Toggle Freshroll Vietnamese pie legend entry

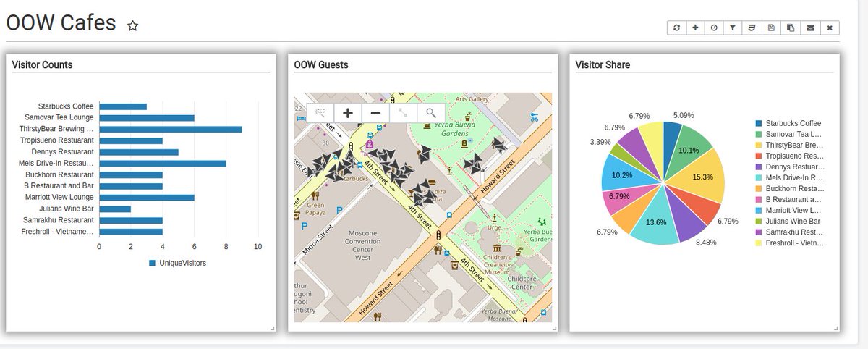point(788,243)
